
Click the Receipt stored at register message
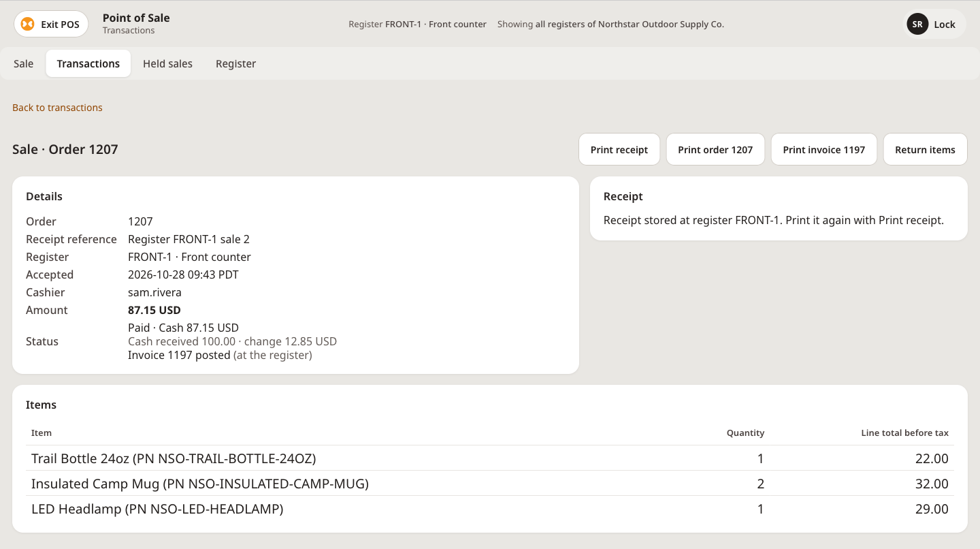click(x=774, y=220)
